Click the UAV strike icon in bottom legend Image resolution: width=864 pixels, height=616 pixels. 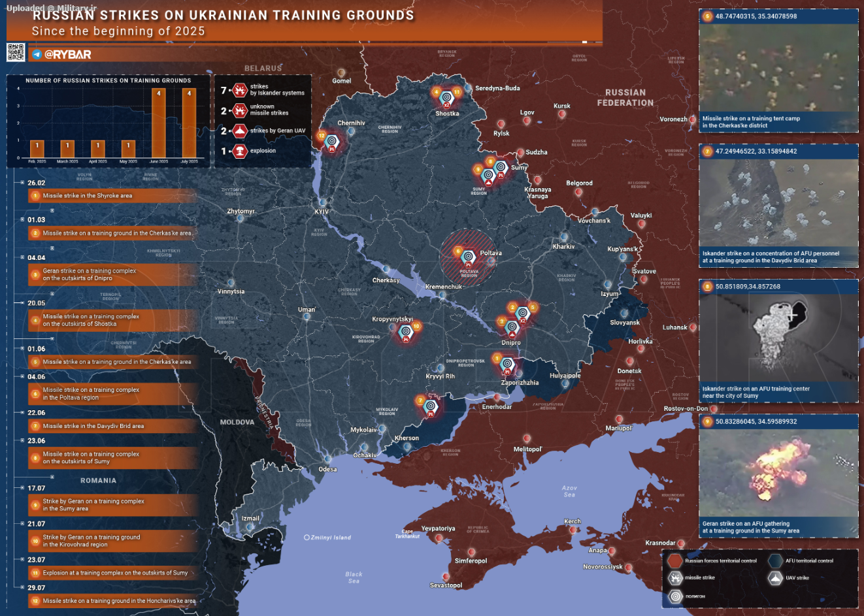coord(775,578)
